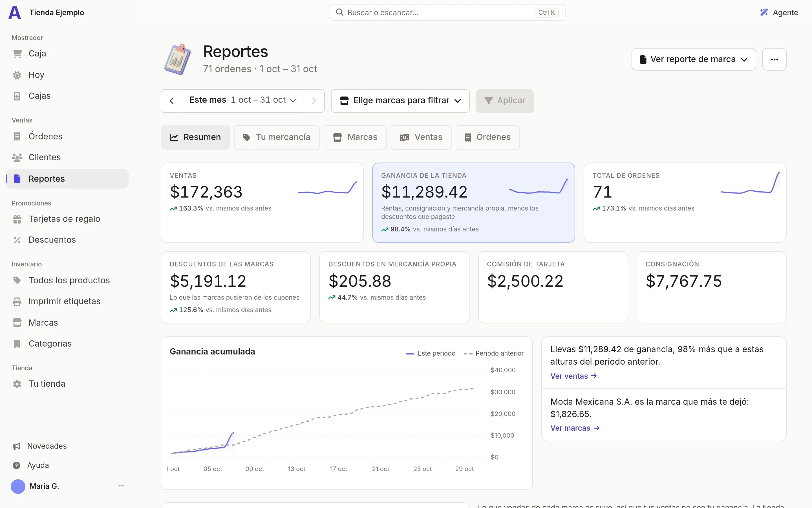Click the Tienda Ejemplo logo
This screenshot has width=812, height=508.
(14, 12)
